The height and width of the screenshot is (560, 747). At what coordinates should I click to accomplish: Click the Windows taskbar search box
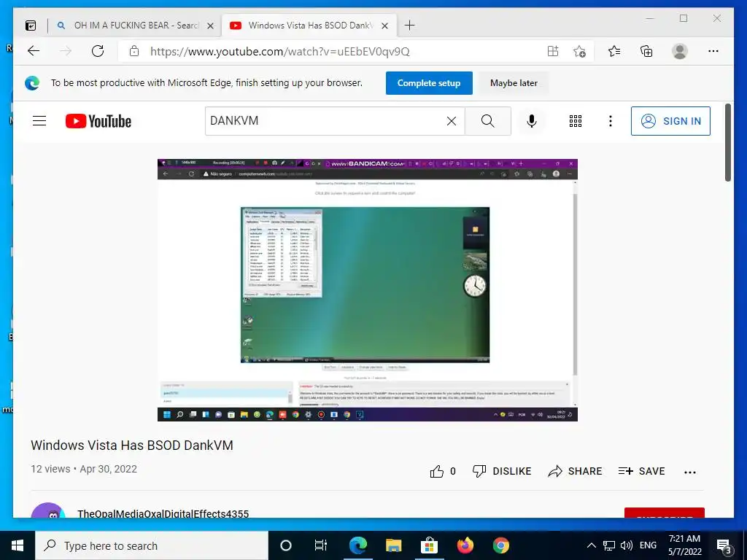(152, 545)
